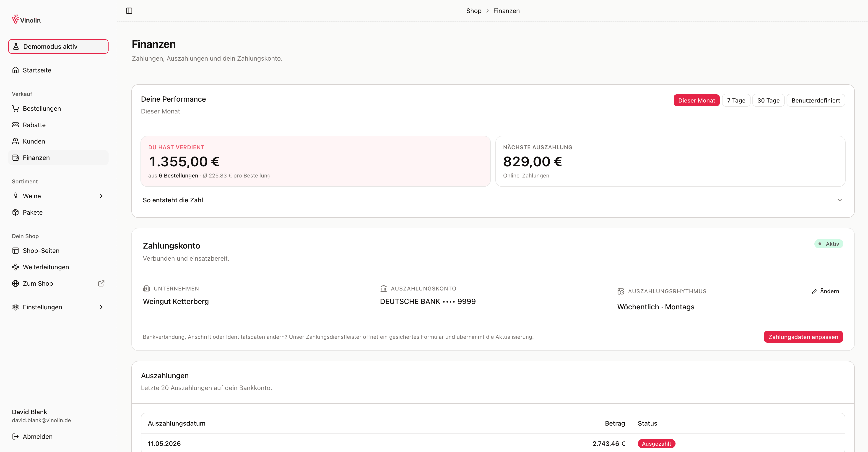Image resolution: width=868 pixels, height=452 pixels.
Task: Toggle the sidebar panel icon
Action: [129, 11]
